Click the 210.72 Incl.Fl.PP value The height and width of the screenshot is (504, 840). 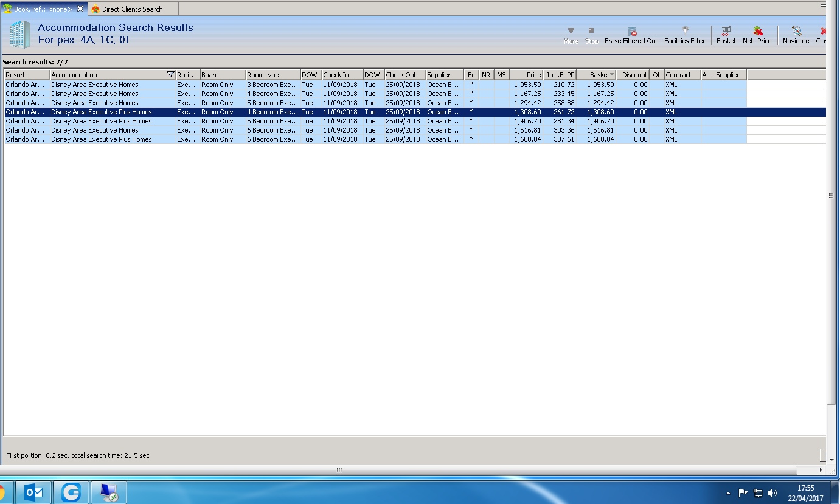(564, 85)
